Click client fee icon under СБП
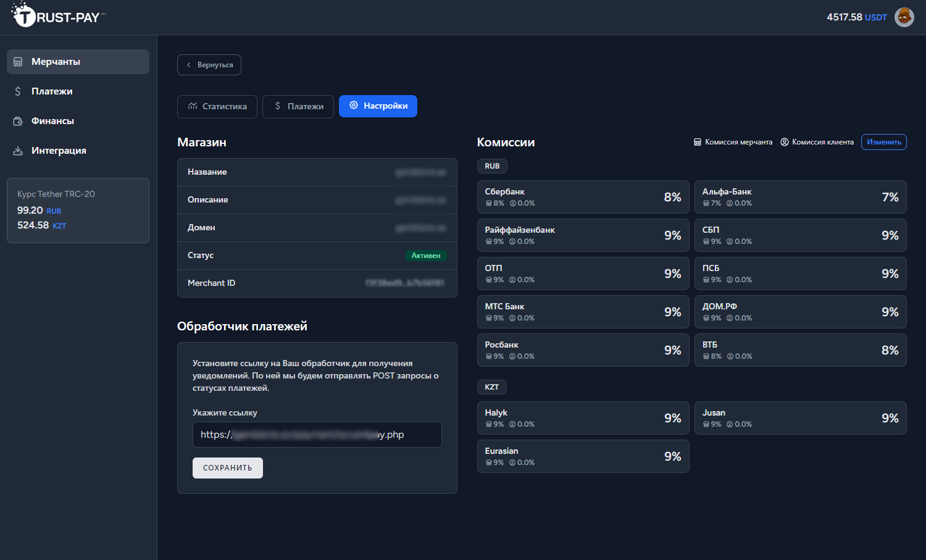The height and width of the screenshot is (560, 926). click(730, 241)
